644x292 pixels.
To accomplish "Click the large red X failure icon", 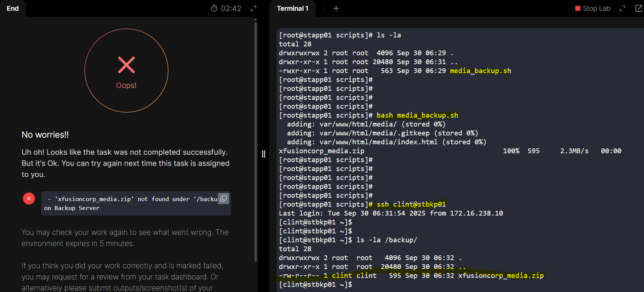I will (126, 65).
